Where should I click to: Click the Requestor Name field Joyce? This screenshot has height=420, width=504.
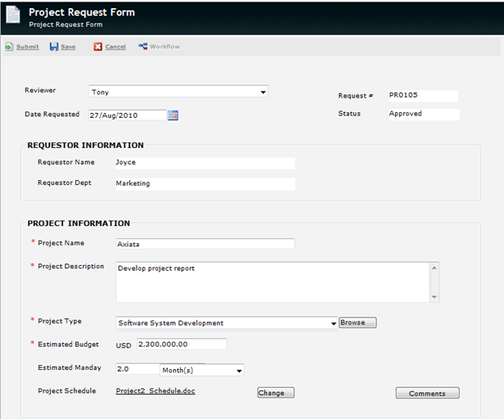coord(205,163)
